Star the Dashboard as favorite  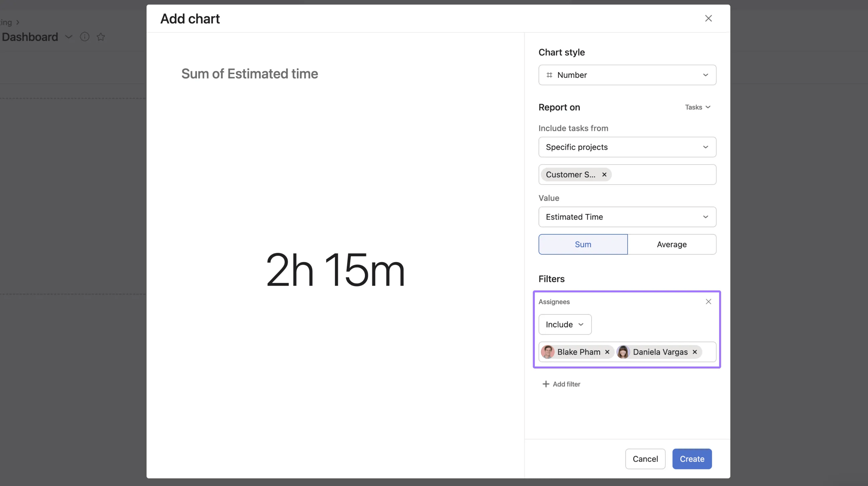coord(100,37)
